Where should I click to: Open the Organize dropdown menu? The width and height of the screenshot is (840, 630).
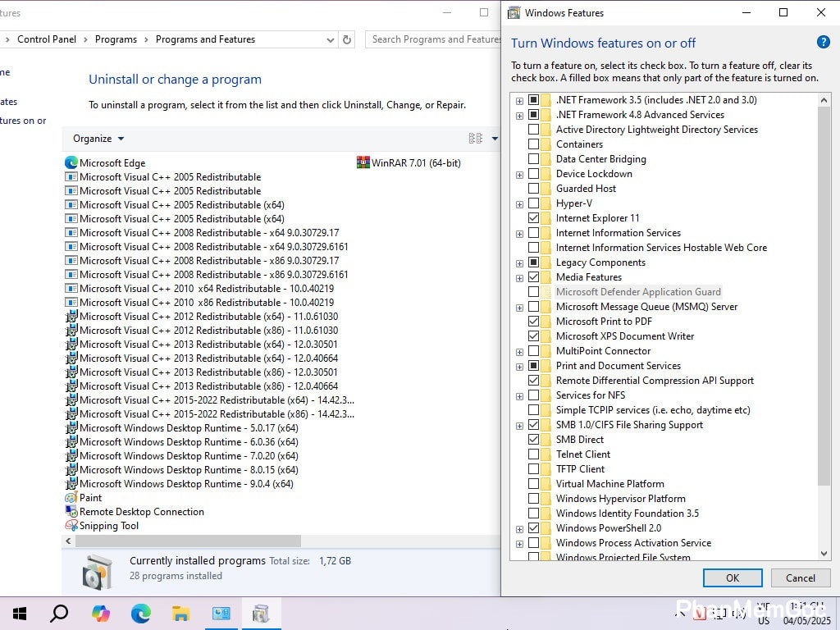(98, 139)
